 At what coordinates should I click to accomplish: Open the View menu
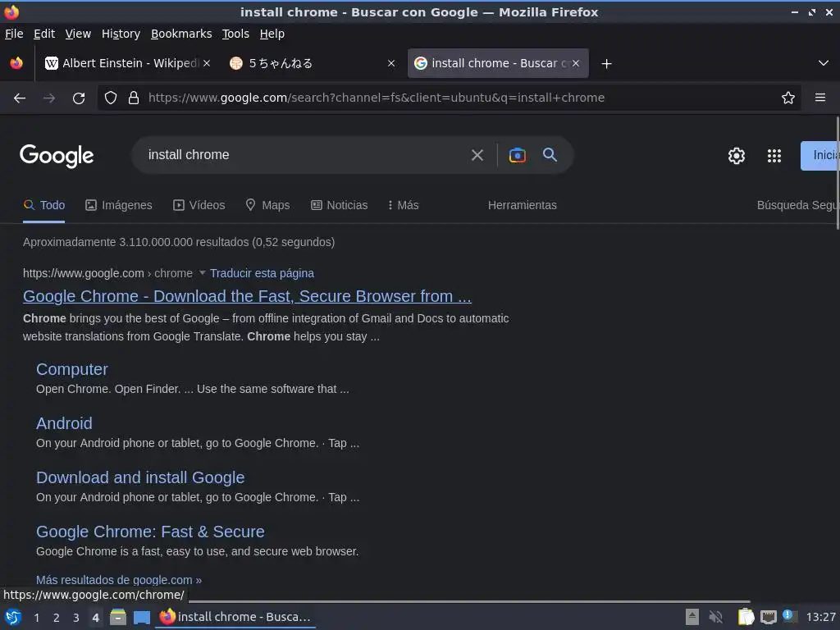tap(78, 34)
